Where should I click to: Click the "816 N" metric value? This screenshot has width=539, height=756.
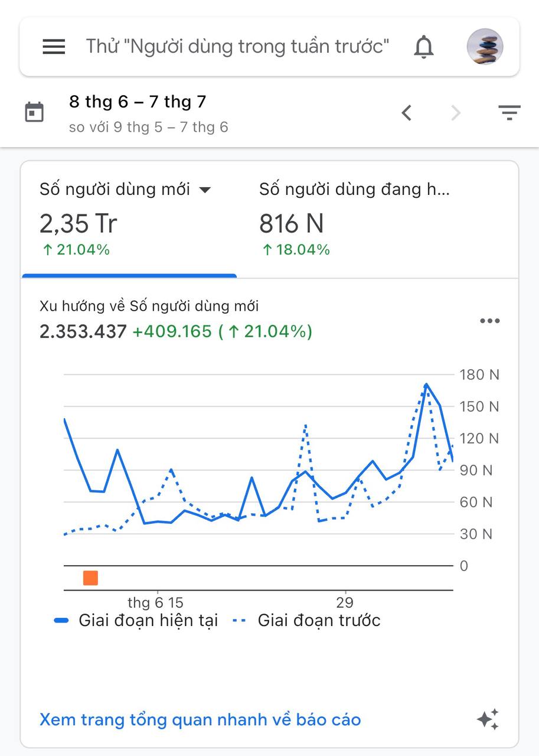[x=292, y=224]
